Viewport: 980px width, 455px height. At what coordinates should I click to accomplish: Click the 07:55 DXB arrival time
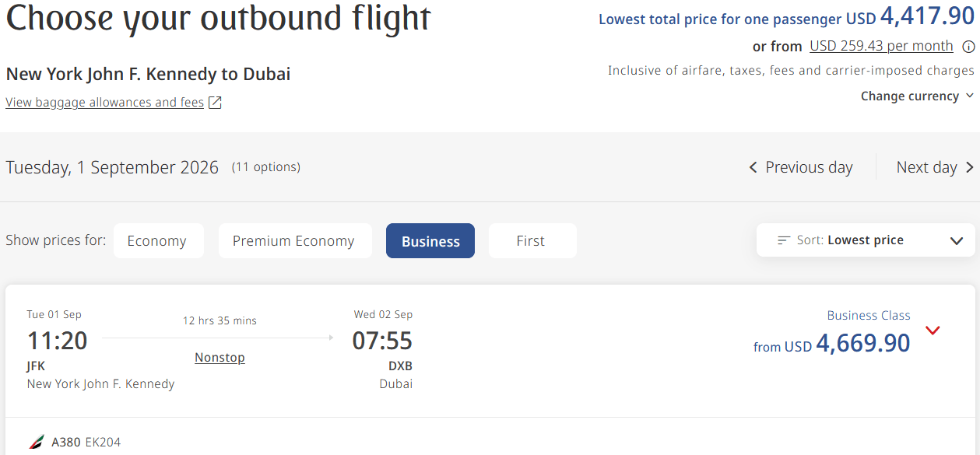pyautogui.click(x=382, y=341)
